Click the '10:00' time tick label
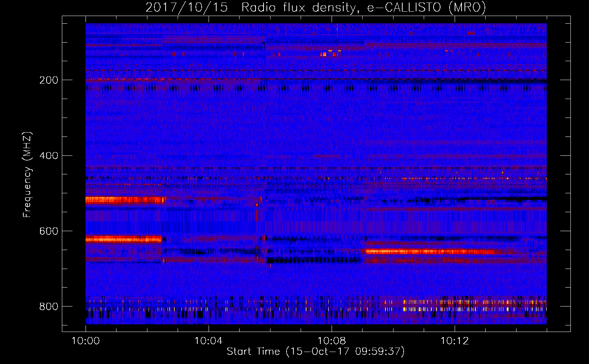Screen dimensions: 589x364 coord(86,341)
